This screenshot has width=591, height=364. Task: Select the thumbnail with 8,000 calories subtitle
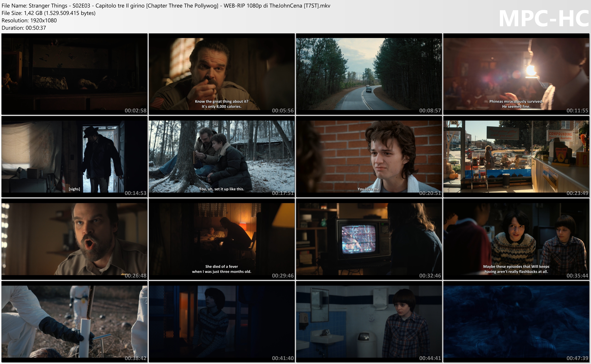point(221,74)
